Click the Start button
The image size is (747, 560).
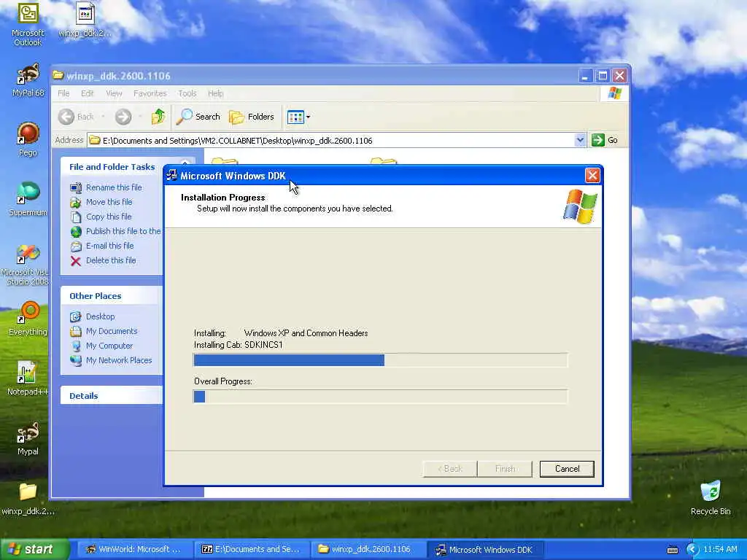[34, 549]
